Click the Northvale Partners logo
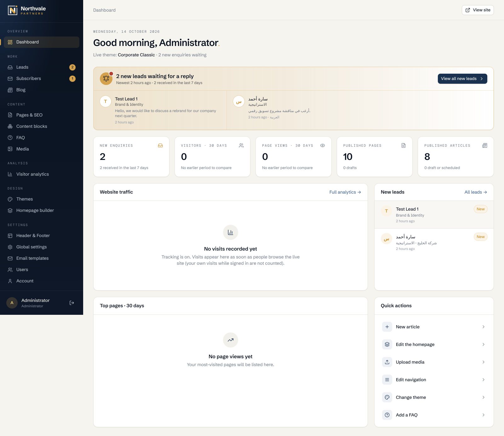504x436 pixels. click(x=27, y=10)
